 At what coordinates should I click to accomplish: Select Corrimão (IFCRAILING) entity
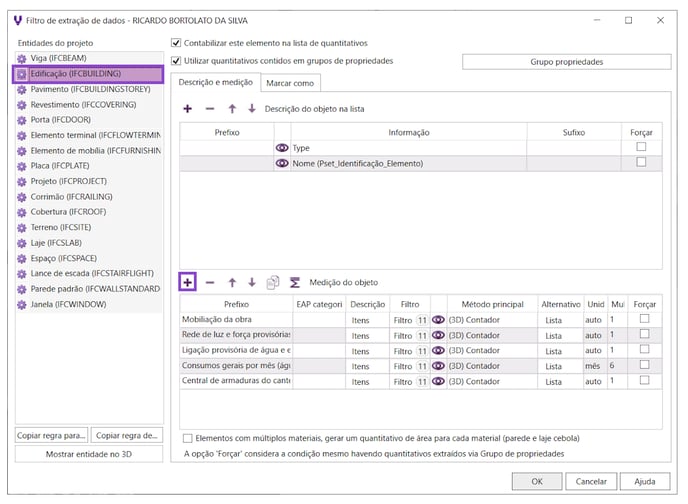click(89, 197)
